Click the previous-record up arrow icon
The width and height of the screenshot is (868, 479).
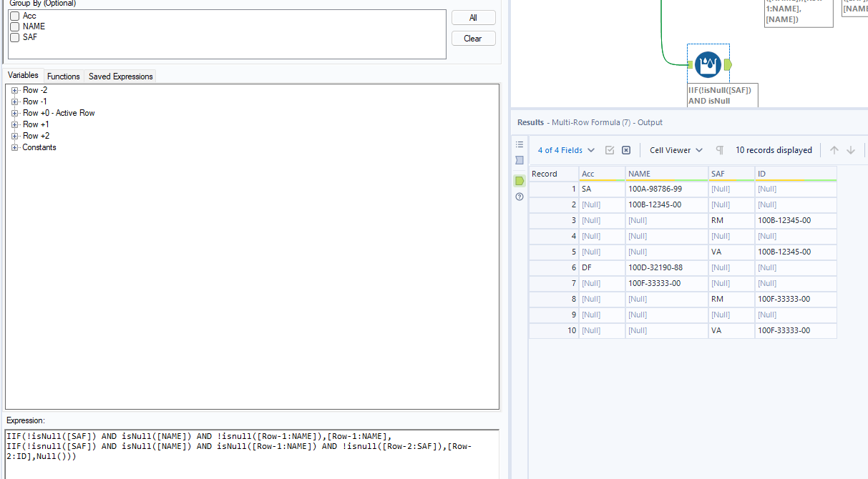pyautogui.click(x=834, y=150)
